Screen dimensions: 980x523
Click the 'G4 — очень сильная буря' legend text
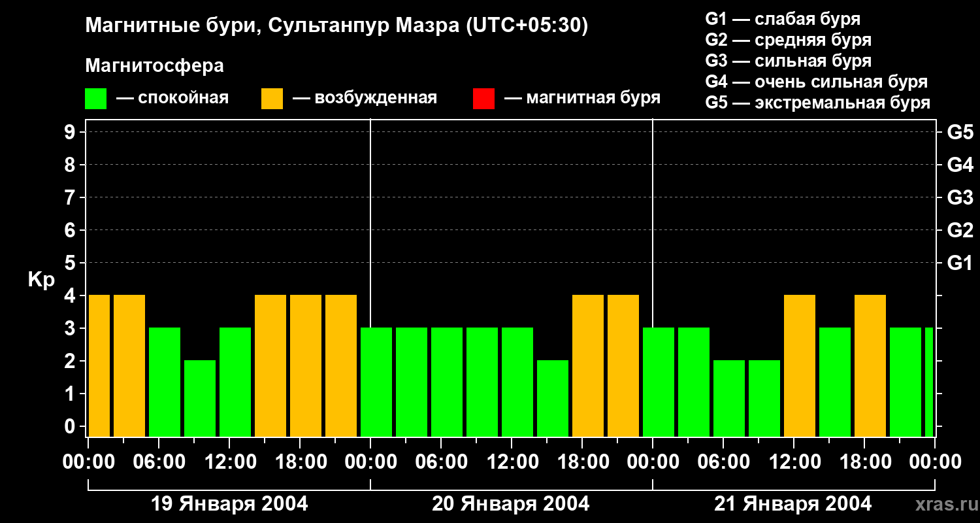coord(817,82)
